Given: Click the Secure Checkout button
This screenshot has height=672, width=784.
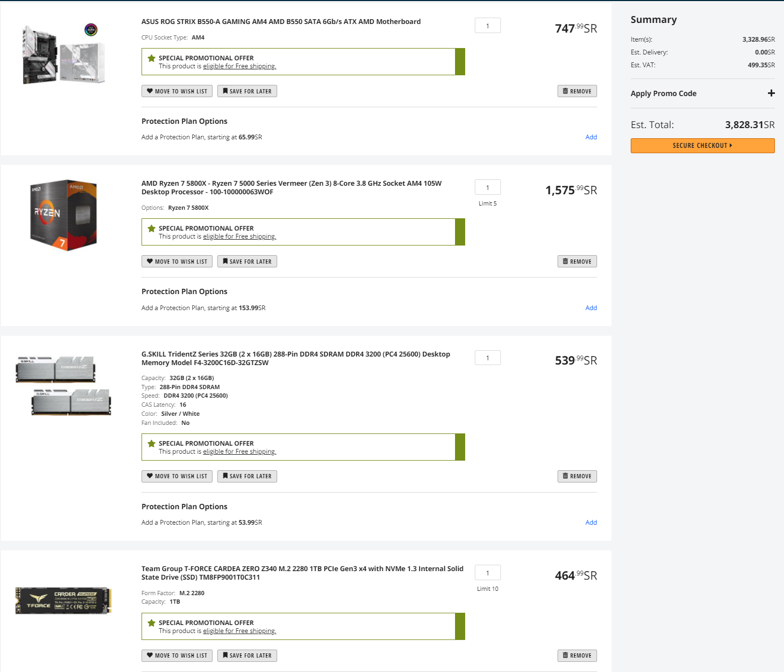Looking at the screenshot, I should tap(702, 146).
